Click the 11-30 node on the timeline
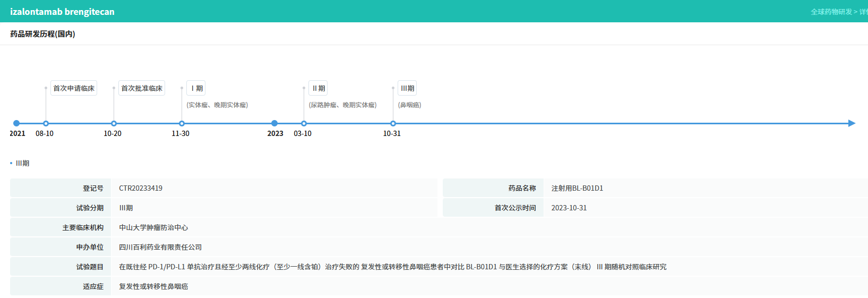This screenshot has width=868, height=298. 182,123
